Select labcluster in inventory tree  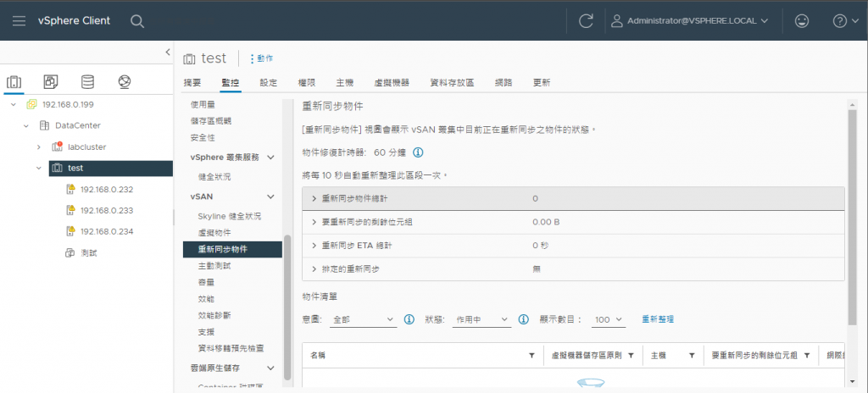(87, 147)
